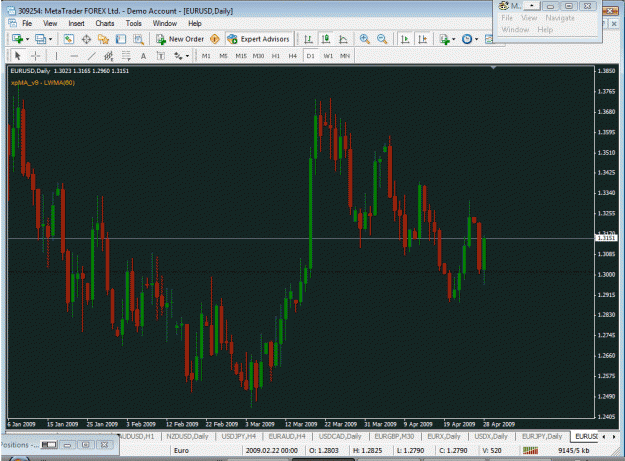Switch to the EURGBP,M30 chart tab

[394, 436]
